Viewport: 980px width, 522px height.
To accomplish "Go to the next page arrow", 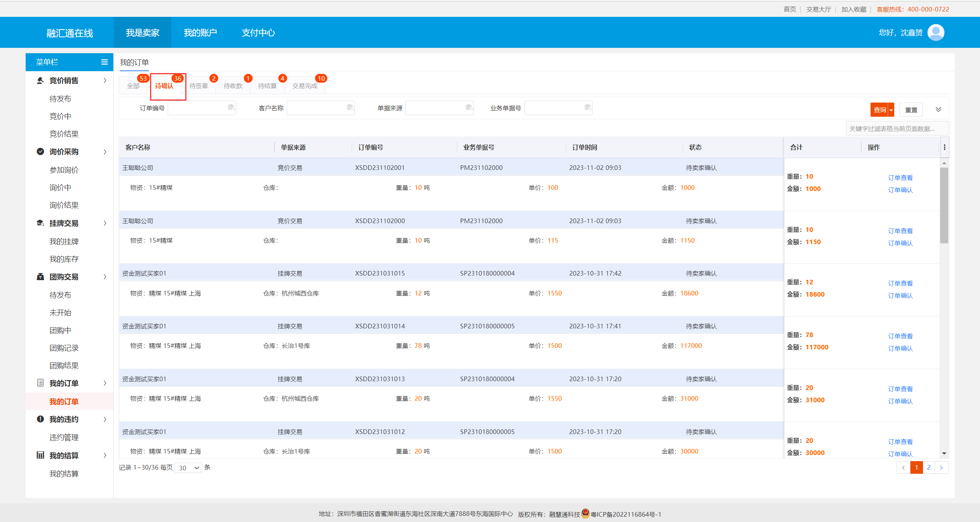I will tap(941, 468).
